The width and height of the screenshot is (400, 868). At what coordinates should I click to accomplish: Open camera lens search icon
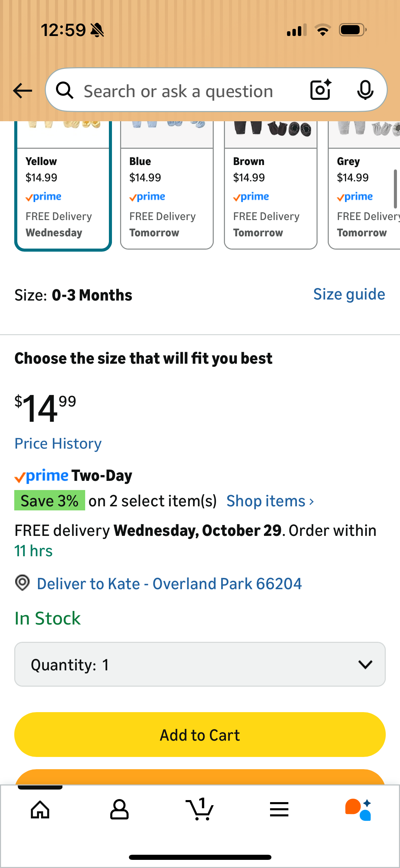point(321,90)
